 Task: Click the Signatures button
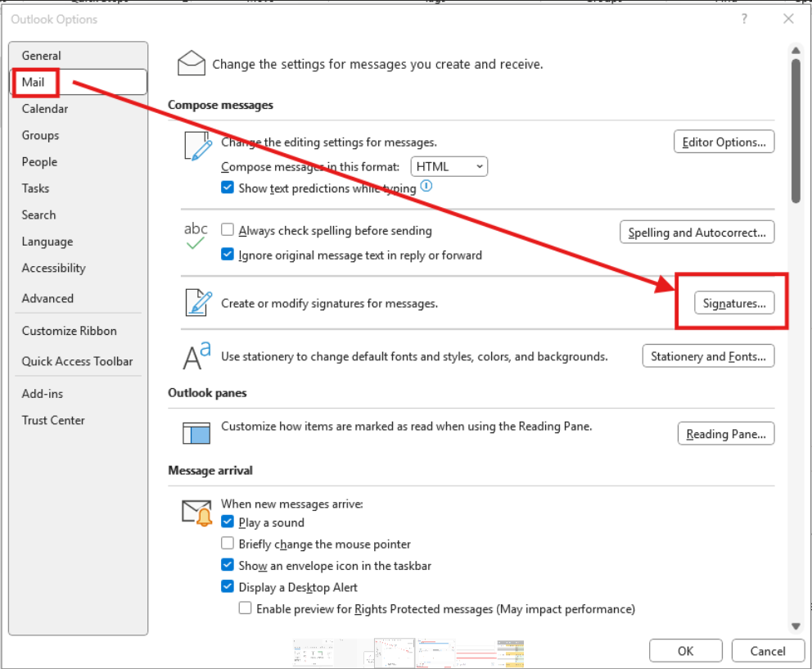pyautogui.click(x=734, y=303)
